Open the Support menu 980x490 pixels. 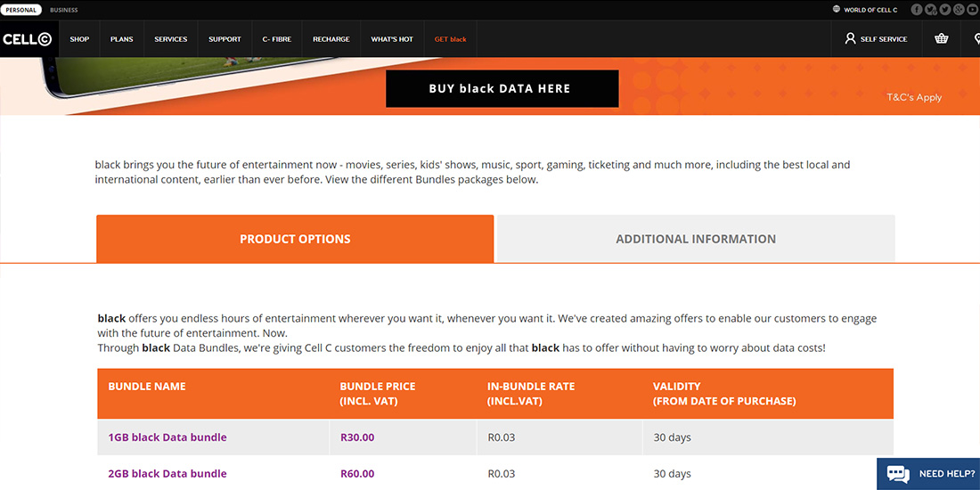pos(225,38)
